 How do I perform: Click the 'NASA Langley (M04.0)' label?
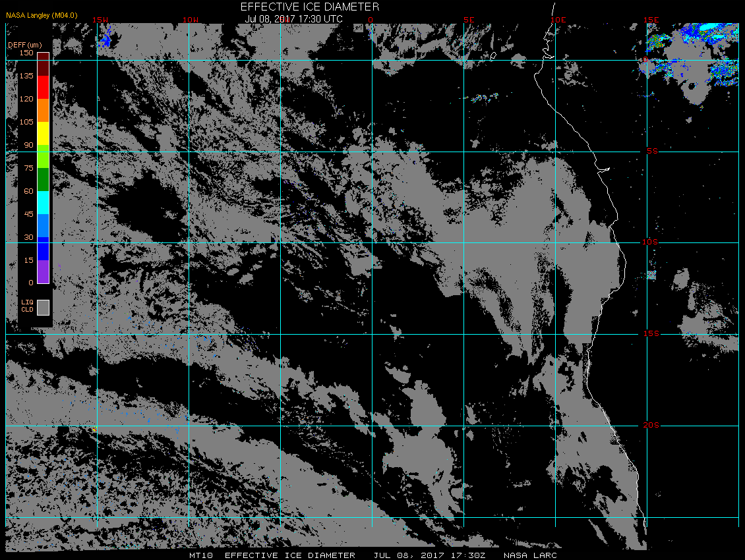(42, 15)
